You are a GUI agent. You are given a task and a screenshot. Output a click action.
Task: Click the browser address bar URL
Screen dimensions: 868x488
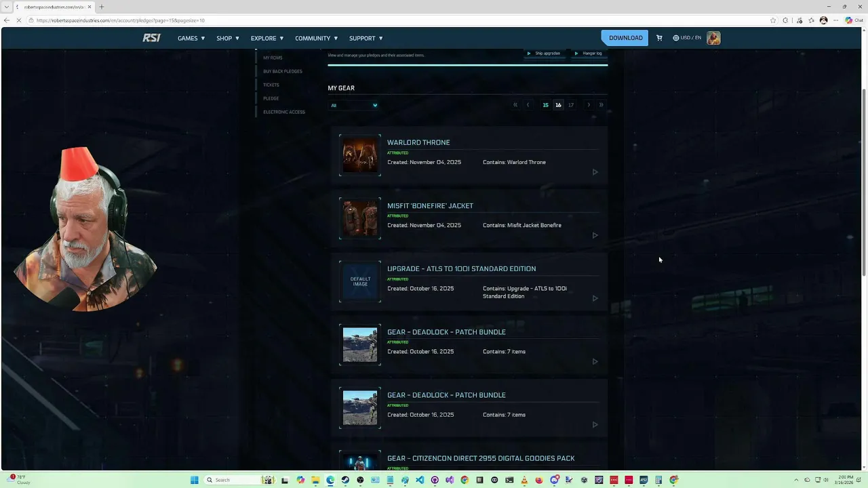click(121, 20)
